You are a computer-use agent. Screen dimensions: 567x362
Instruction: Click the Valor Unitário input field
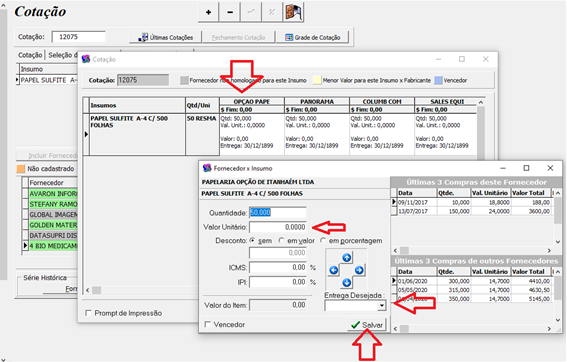[x=277, y=227]
